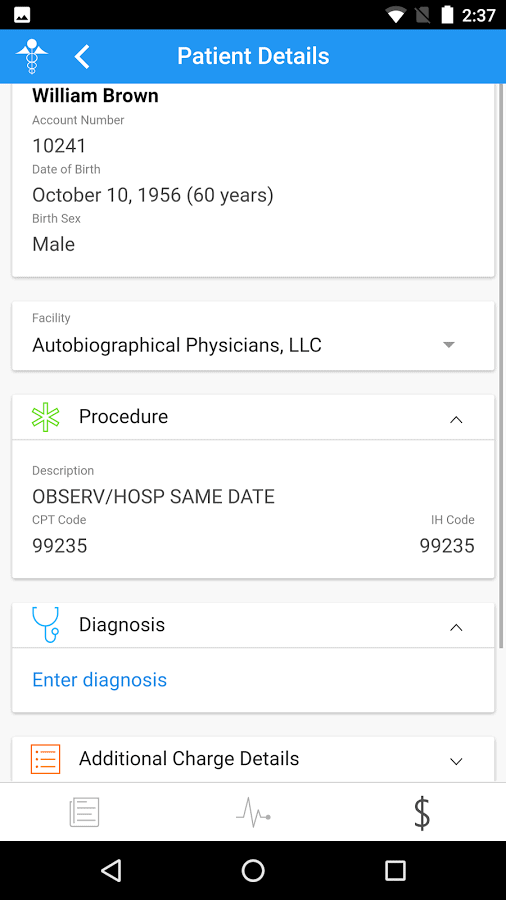Collapse the Diagnosis section chevron
The image size is (506, 900).
(x=456, y=627)
